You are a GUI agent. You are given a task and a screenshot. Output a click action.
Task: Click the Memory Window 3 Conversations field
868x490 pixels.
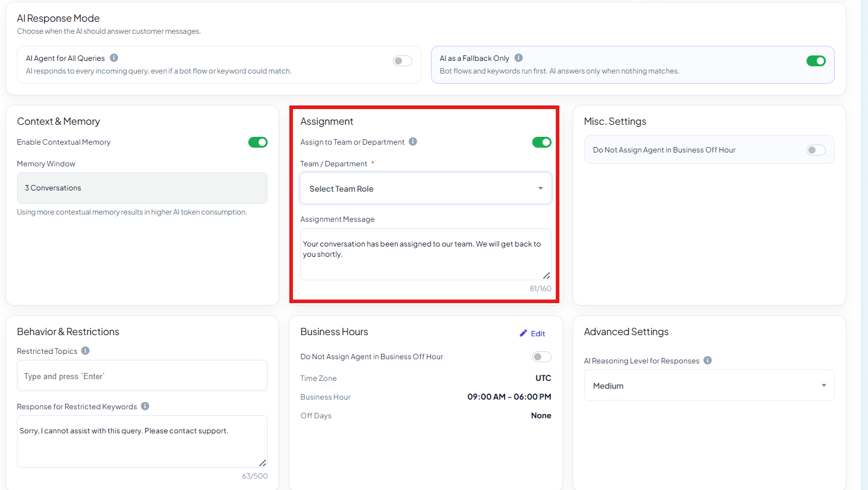pos(142,188)
